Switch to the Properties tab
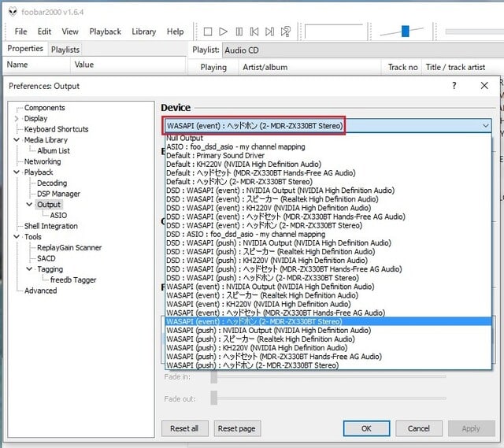 [x=25, y=49]
